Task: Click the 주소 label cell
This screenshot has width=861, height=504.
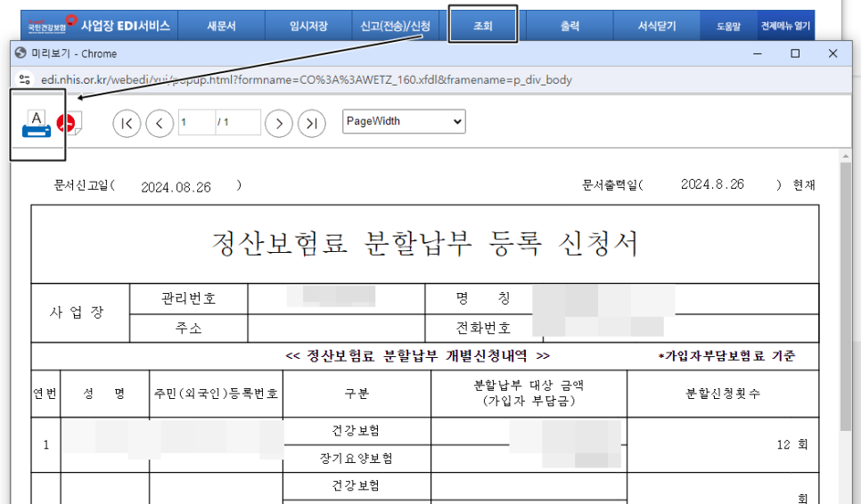Action: [188, 328]
